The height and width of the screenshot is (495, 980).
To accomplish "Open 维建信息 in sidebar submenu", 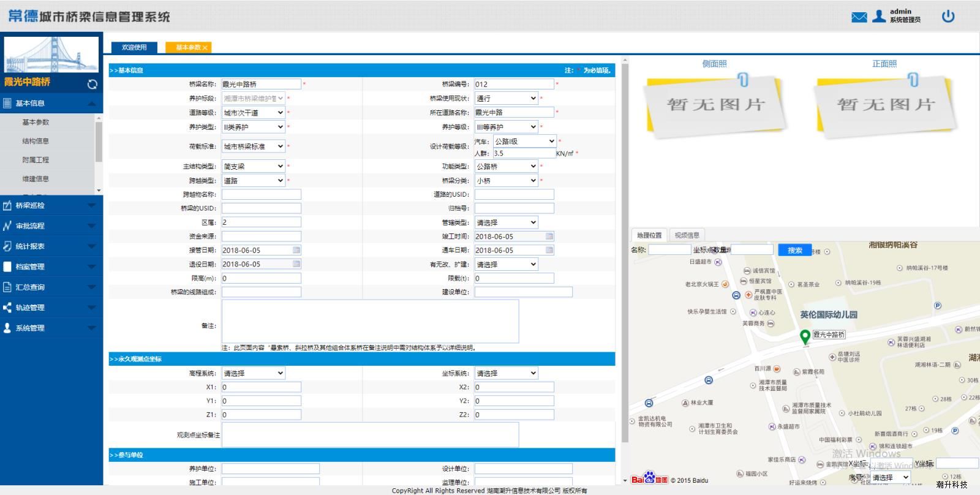I will [x=36, y=179].
